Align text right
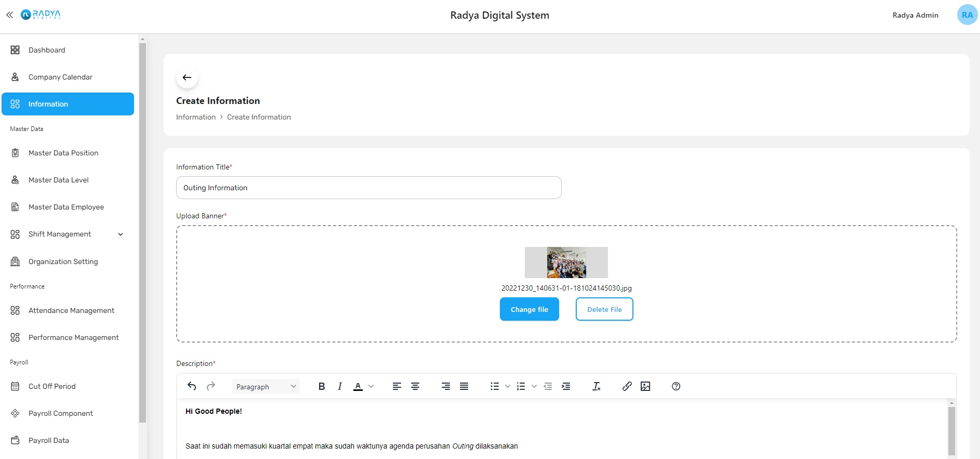Screen dimensions: 980x459 pyautogui.click(x=446, y=386)
